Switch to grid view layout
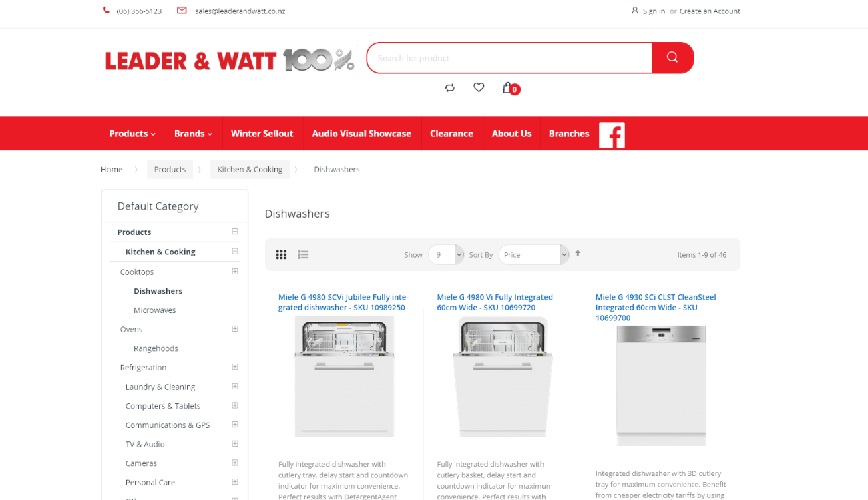Image resolution: width=868 pixels, height=500 pixels. click(281, 254)
